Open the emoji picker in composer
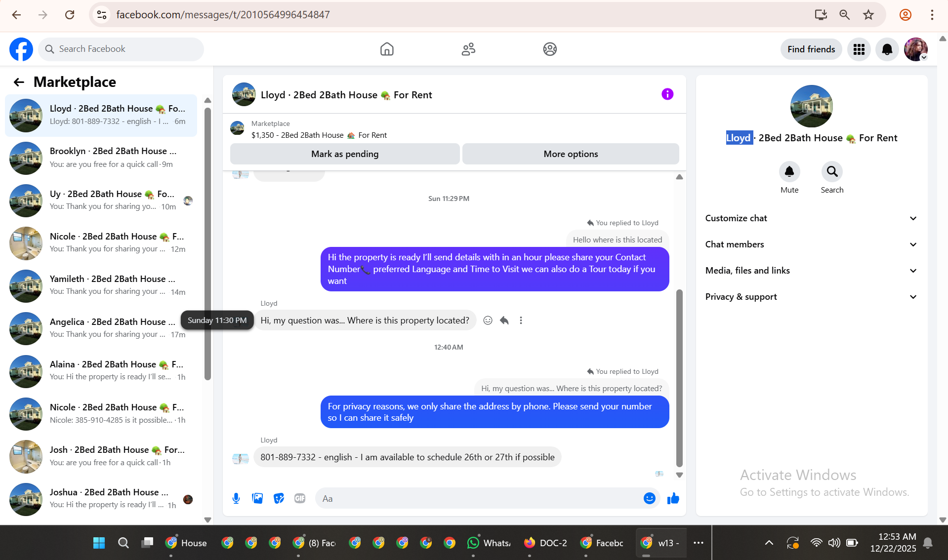948x560 pixels. pos(650,498)
